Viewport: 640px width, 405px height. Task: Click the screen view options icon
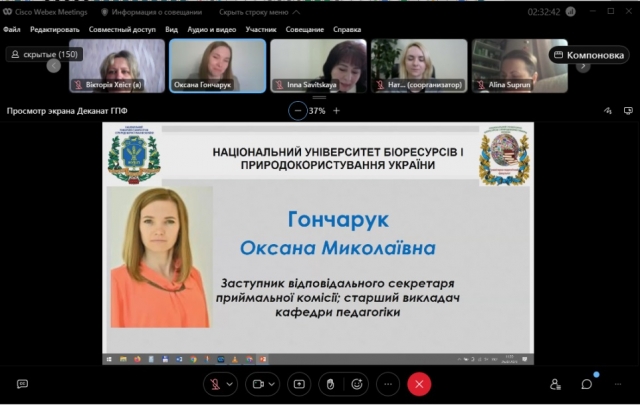(628, 111)
